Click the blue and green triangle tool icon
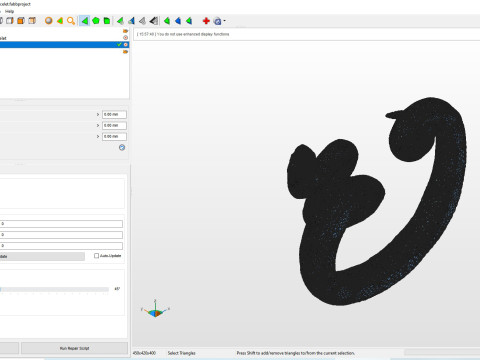The width and height of the screenshot is (480, 360). (x=131, y=21)
